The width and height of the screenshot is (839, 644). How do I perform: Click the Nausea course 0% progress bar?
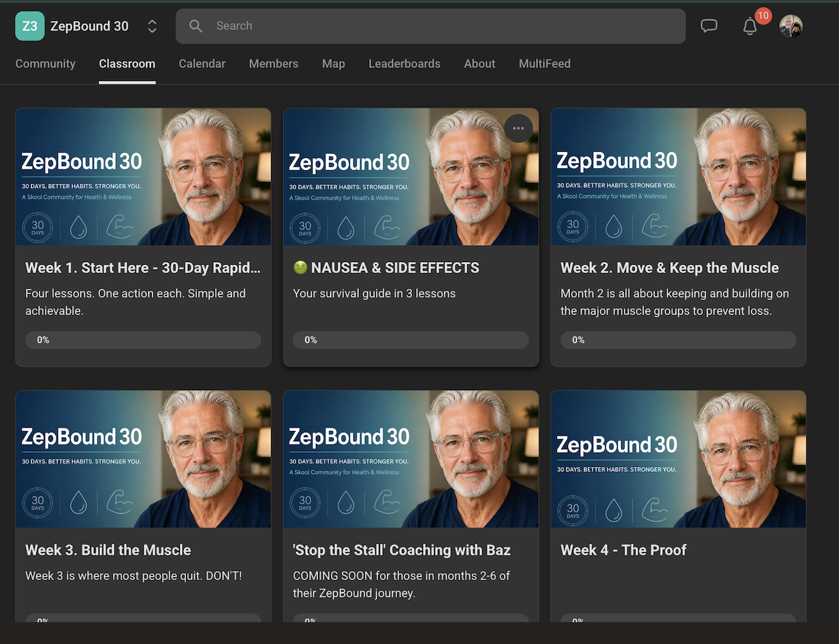pos(411,340)
